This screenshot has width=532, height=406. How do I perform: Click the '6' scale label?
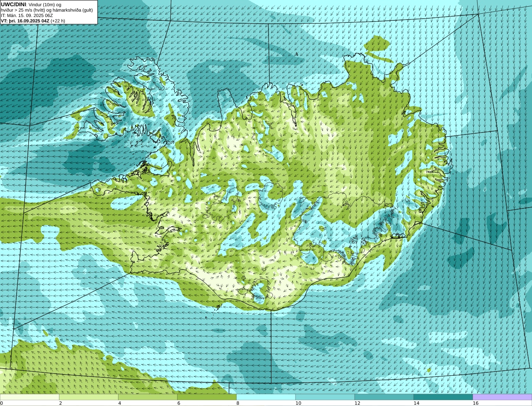point(179,403)
